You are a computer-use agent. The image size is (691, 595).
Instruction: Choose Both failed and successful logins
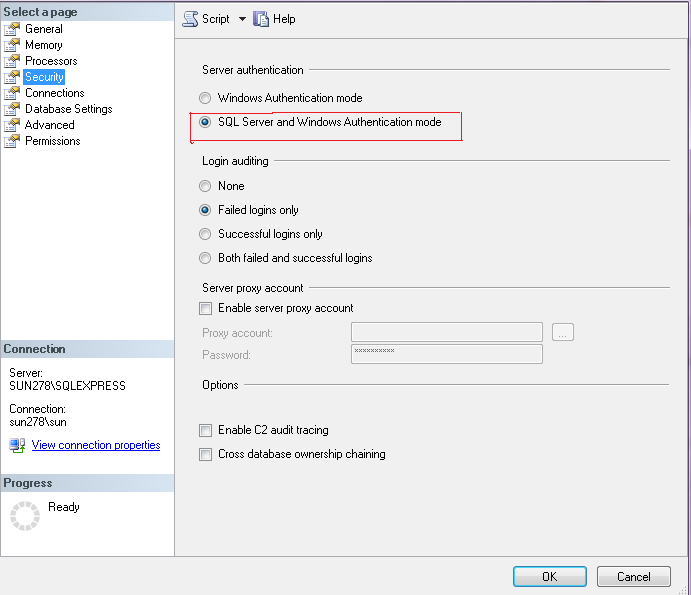(x=205, y=258)
